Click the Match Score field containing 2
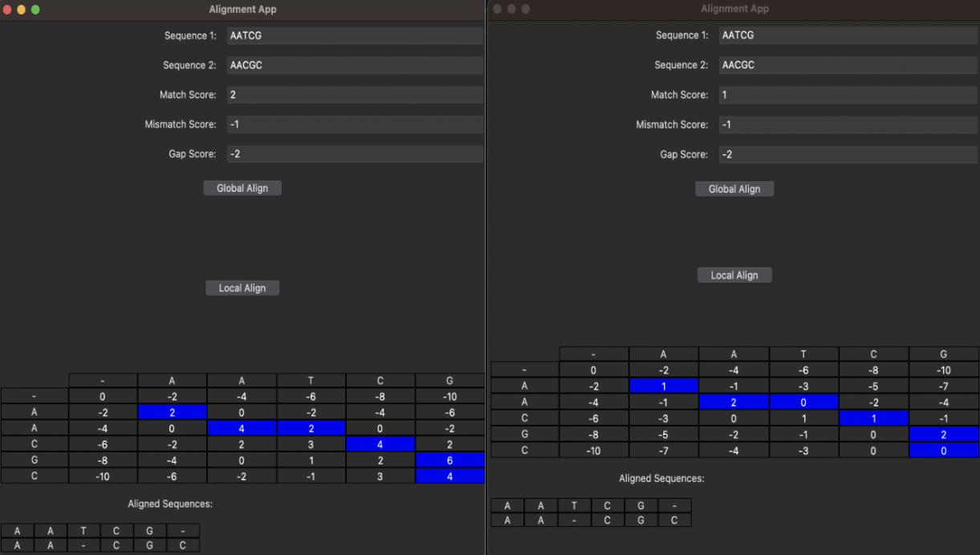The width and height of the screenshot is (980, 555). coord(354,95)
